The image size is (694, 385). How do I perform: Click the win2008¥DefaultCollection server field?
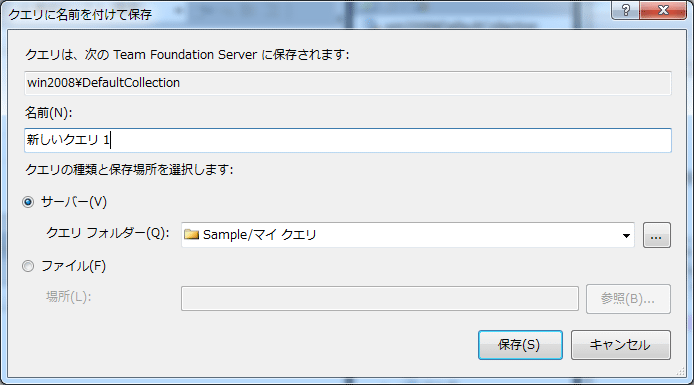[348, 83]
